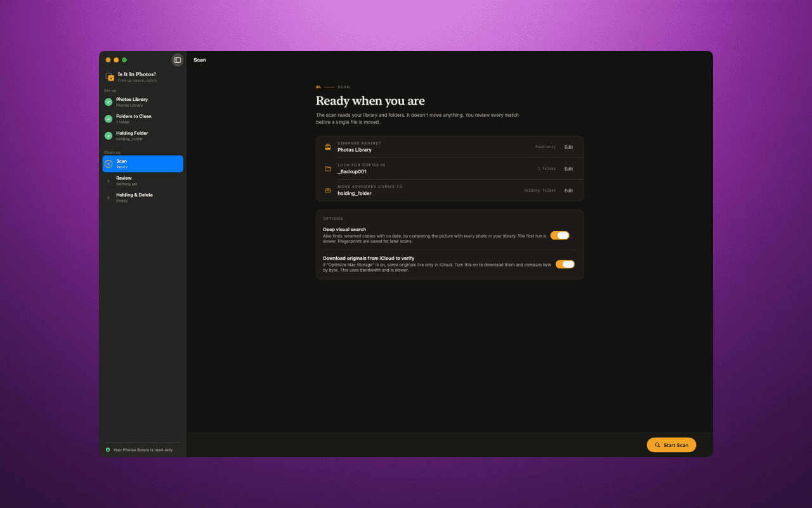This screenshot has height=508, width=812.
Task: Open Holding Folder setup step
Action: [143, 135]
